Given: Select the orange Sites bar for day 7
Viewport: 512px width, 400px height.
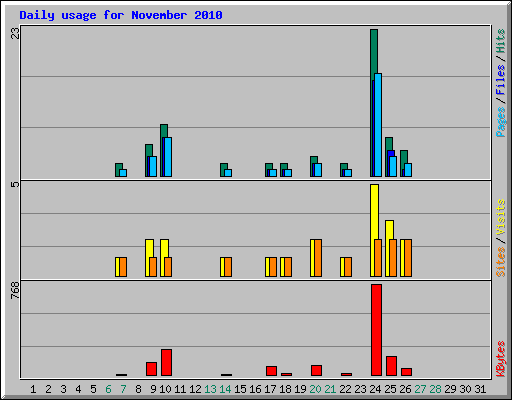Looking at the screenshot, I should (x=123, y=267).
